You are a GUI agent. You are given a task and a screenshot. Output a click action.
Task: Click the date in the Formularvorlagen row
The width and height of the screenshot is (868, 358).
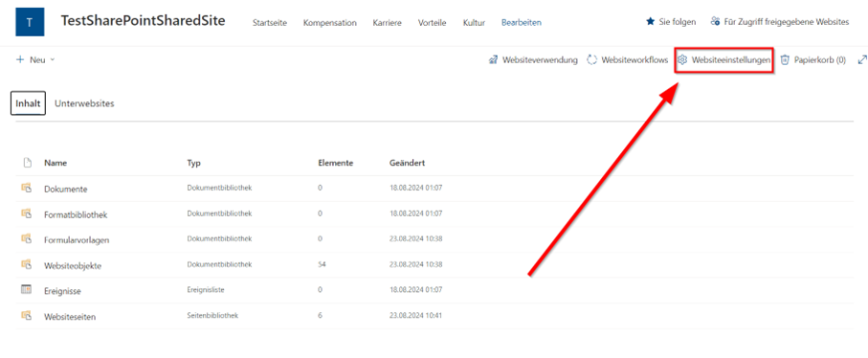coord(415,239)
